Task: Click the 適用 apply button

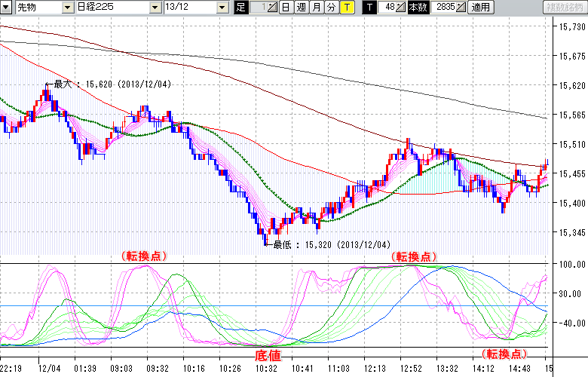Action: coord(479,7)
